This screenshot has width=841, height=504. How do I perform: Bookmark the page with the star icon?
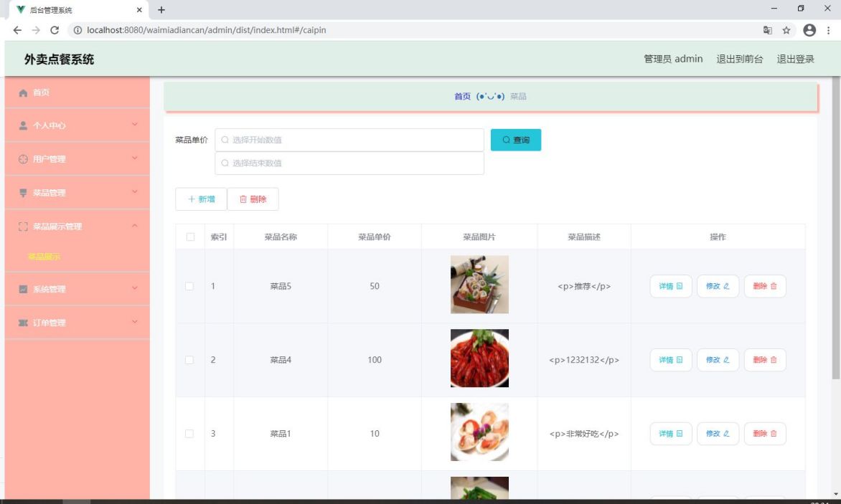click(786, 30)
